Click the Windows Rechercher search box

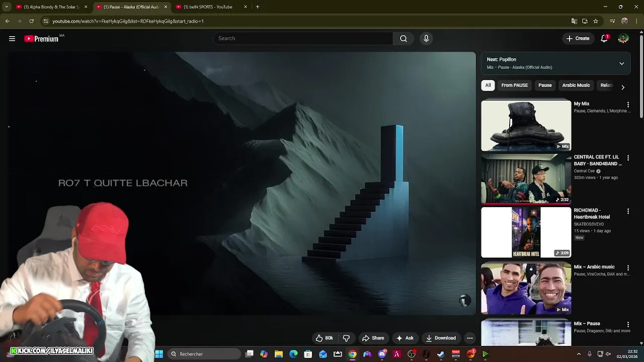[204, 354]
